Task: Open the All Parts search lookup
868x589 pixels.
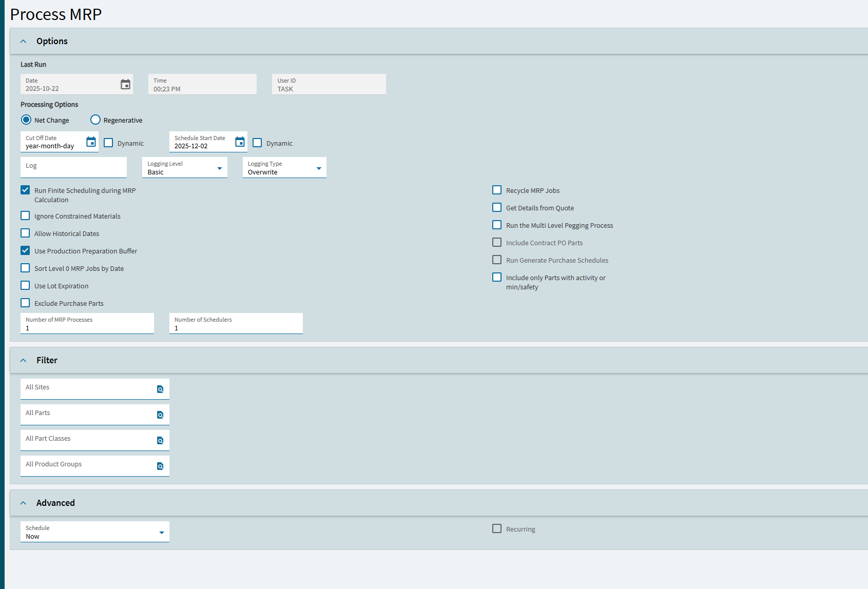Action: coord(160,415)
